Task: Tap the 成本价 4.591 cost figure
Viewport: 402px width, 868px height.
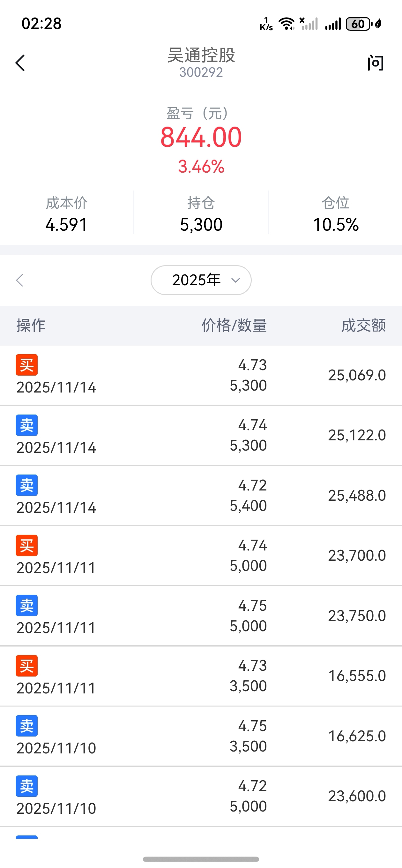Action: pyautogui.click(x=67, y=224)
